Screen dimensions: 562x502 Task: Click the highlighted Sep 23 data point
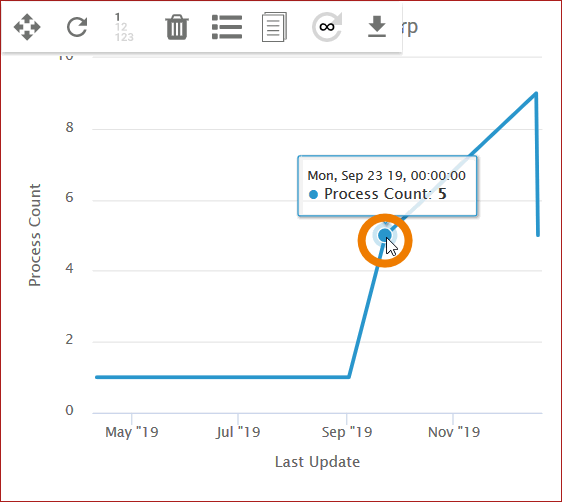click(385, 235)
